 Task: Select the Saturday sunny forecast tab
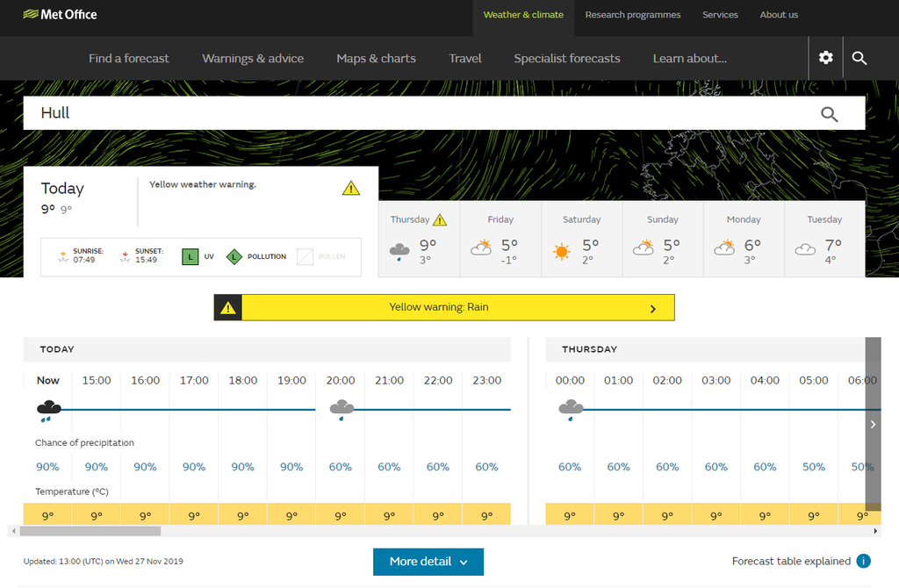pyautogui.click(x=581, y=240)
